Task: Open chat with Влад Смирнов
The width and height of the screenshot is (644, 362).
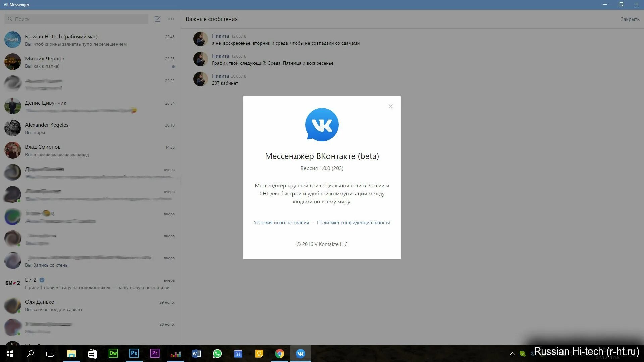Action: point(90,150)
